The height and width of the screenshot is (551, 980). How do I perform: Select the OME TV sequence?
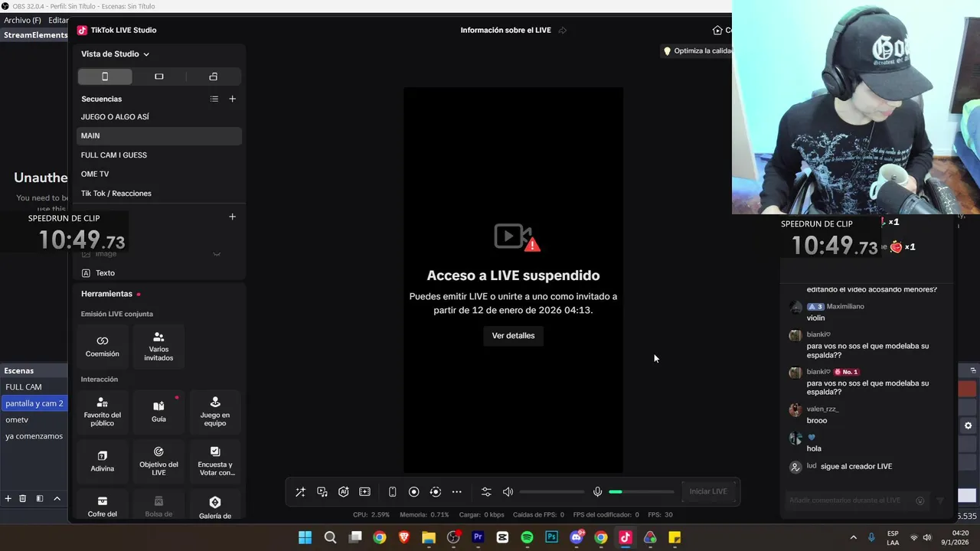pyautogui.click(x=159, y=174)
